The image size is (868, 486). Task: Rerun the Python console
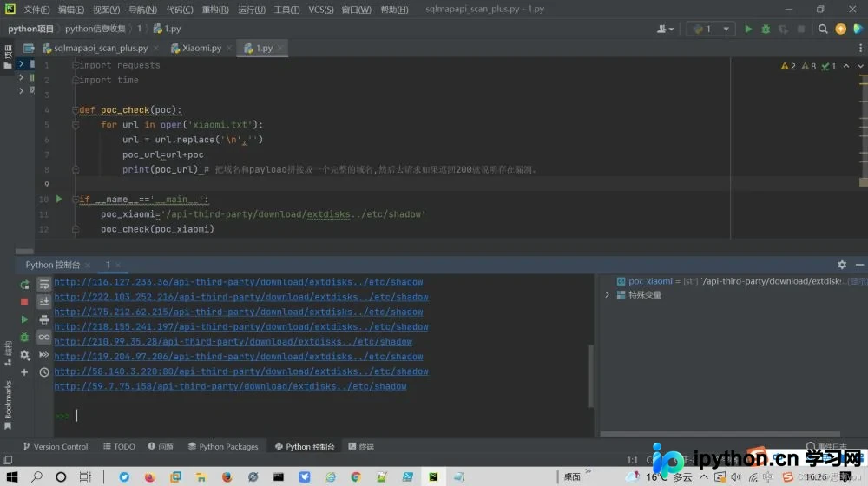click(x=24, y=285)
